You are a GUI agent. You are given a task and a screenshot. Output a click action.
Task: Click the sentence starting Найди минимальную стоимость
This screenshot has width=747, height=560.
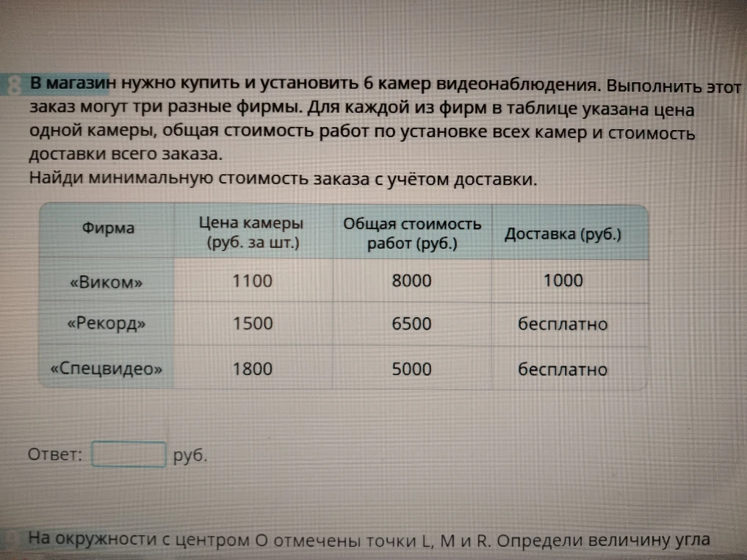(283, 178)
